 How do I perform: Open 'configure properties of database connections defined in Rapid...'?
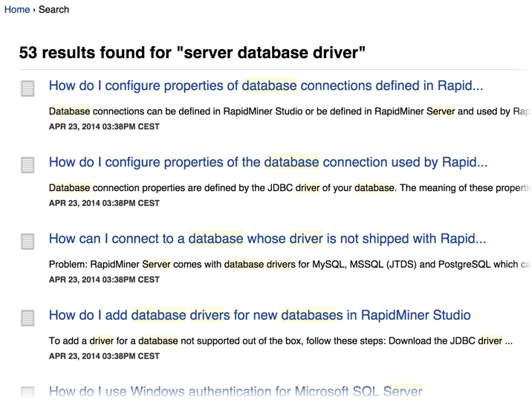(x=265, y=86)
